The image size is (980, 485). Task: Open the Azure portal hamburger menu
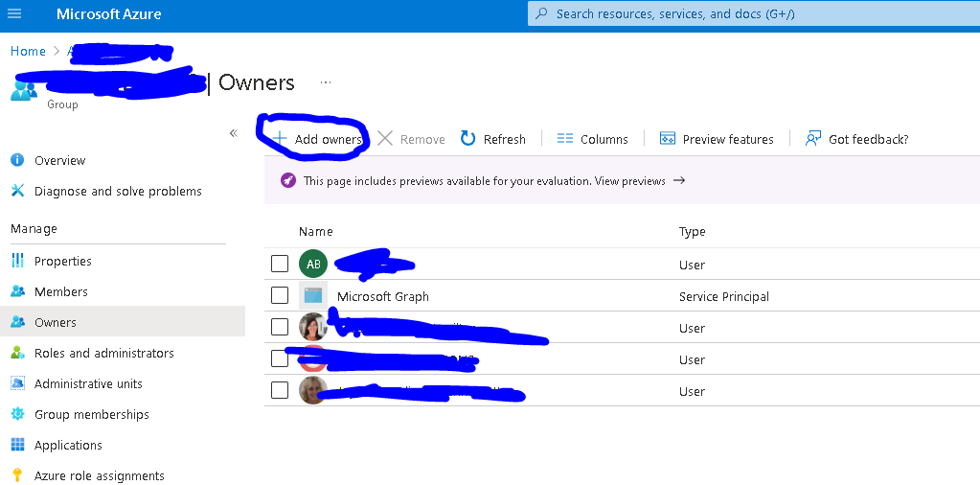coord(13,13)
